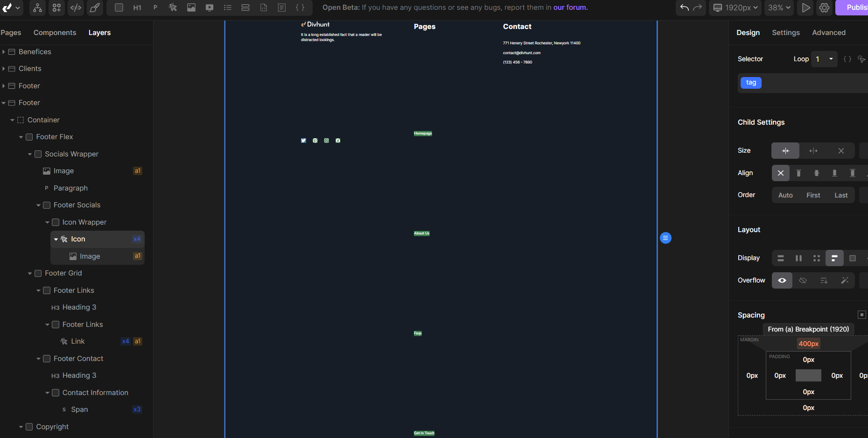Set Display to block
The width and height of the screenshot is (868, 438).
click(781, 258)
